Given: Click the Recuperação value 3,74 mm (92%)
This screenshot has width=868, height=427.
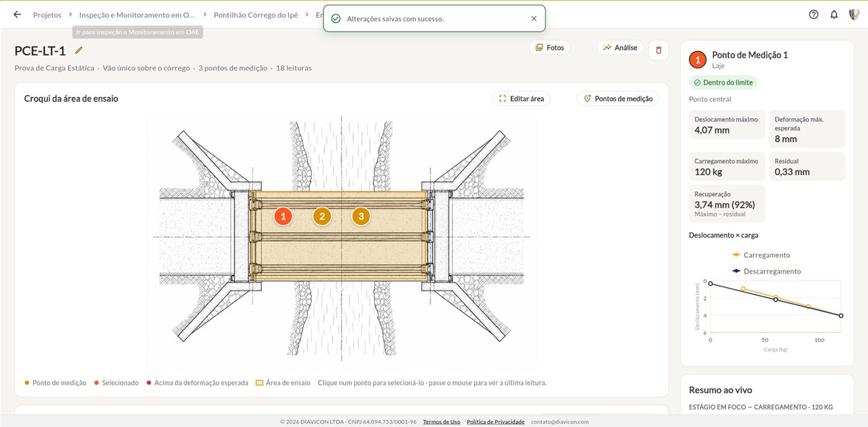Looking at the screenshot, I should click(725, 204).
